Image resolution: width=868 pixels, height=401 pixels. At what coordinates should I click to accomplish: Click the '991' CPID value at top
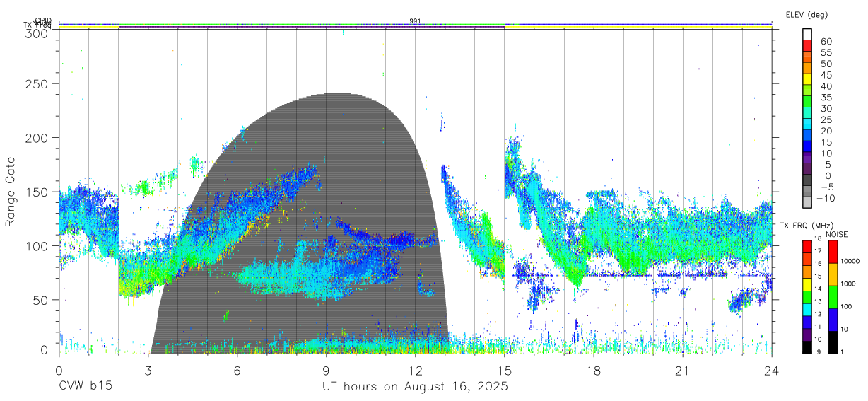415,21
